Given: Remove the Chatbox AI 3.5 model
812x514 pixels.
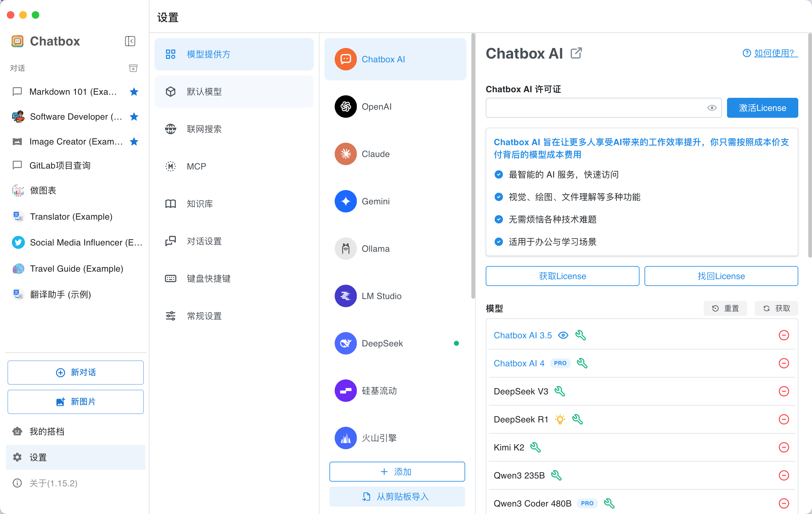Looking at the screenshot, I should 783,335.
